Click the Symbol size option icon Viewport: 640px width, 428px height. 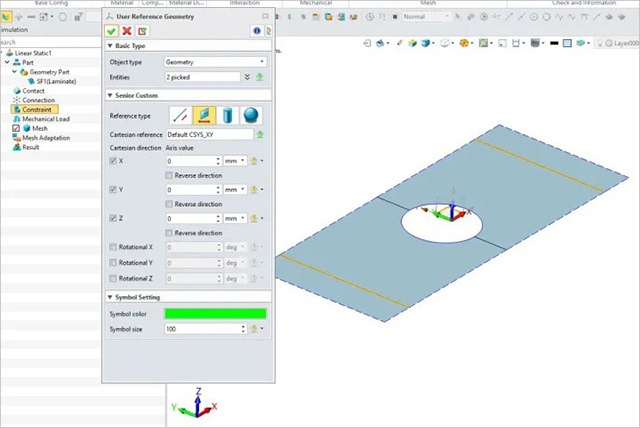[256, 329]
